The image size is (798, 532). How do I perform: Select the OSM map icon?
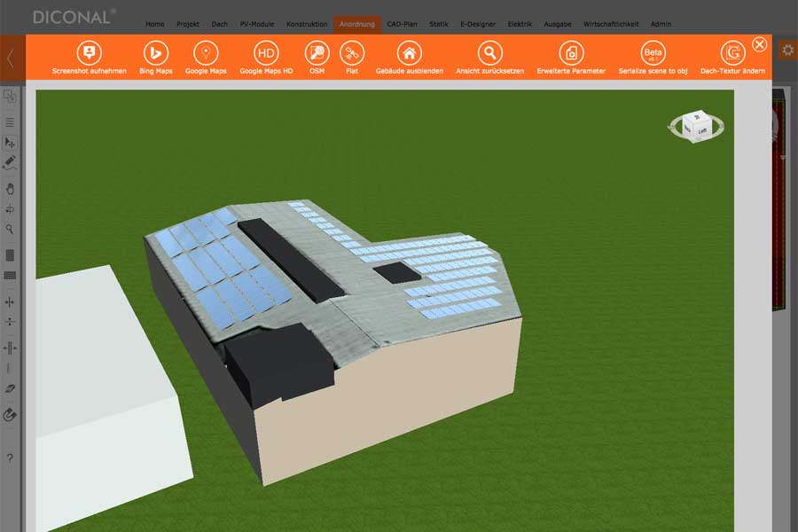317,52
